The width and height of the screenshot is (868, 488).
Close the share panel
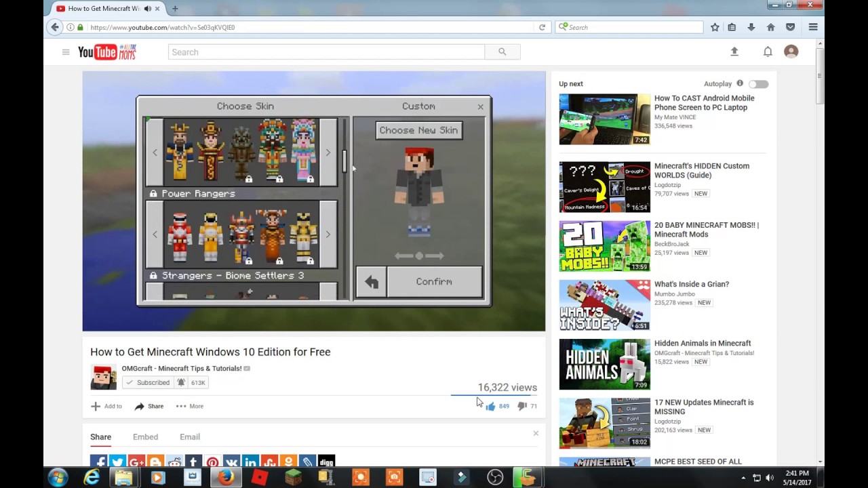536,433
